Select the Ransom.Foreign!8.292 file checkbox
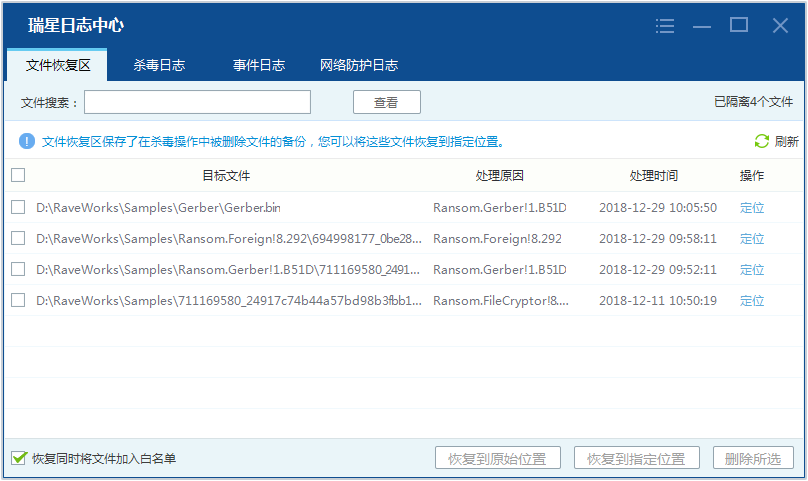Screen dimensions: 808x481 point(18,239)
